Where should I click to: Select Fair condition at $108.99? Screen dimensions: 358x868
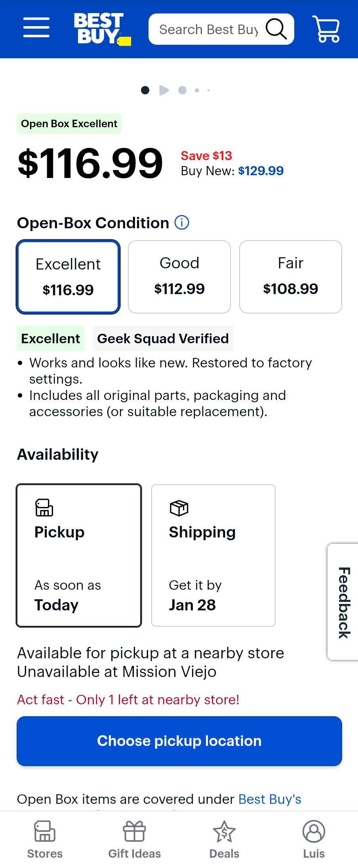coord(291,277)
